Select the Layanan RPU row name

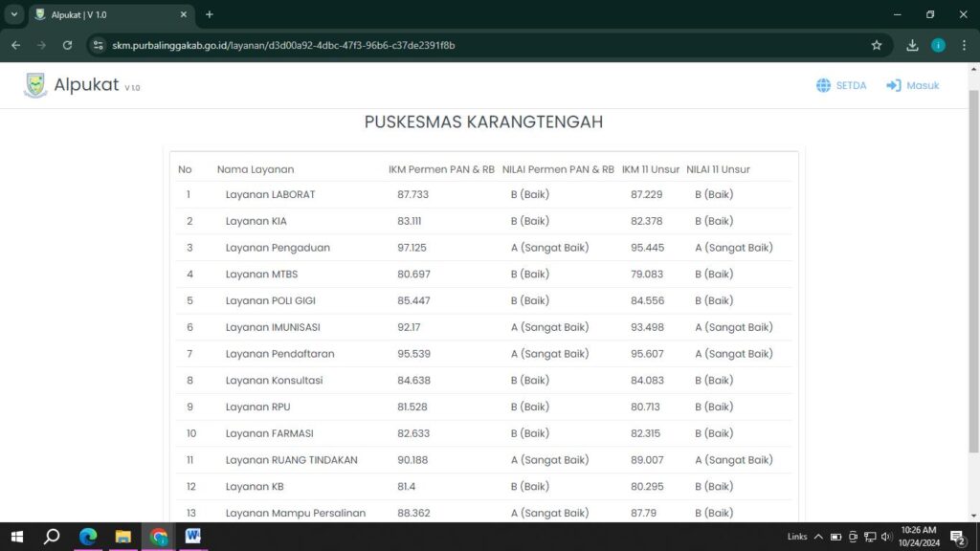[x=258, y=407]
